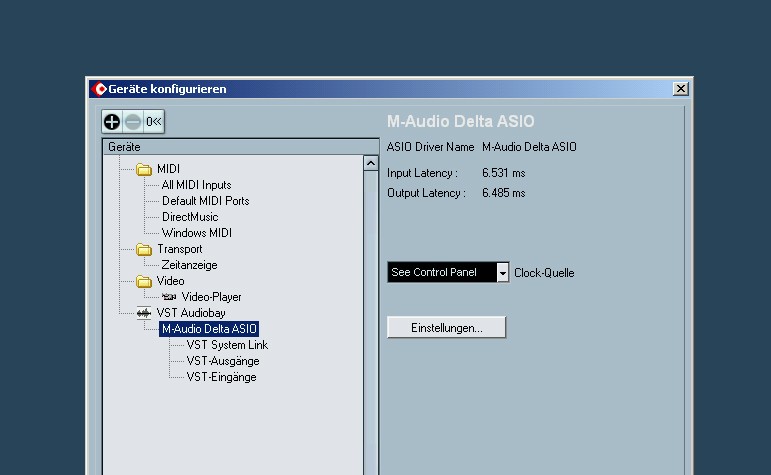Click the MIDI folder icon
Screen dimensions: 771x475
144,169
